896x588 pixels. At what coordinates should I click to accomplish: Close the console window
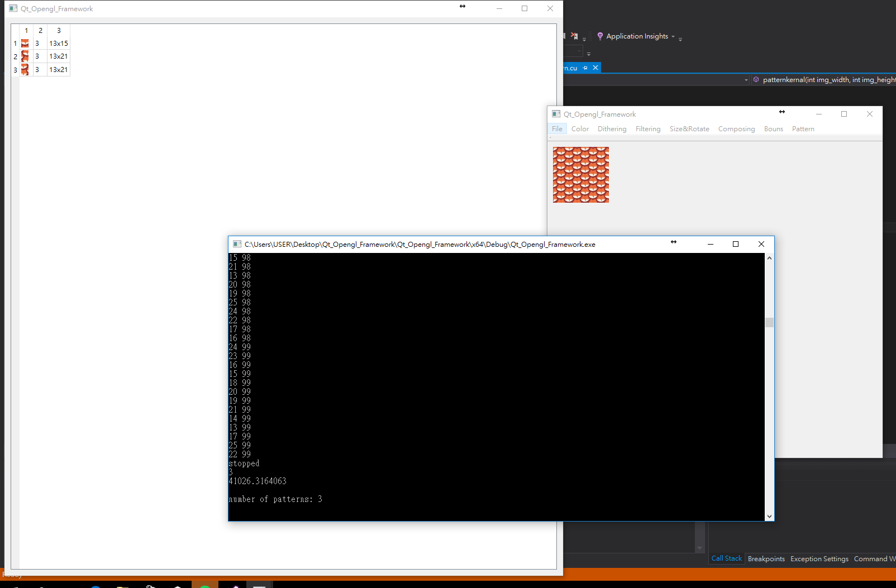pyautogui.click(x=761, y=244)
